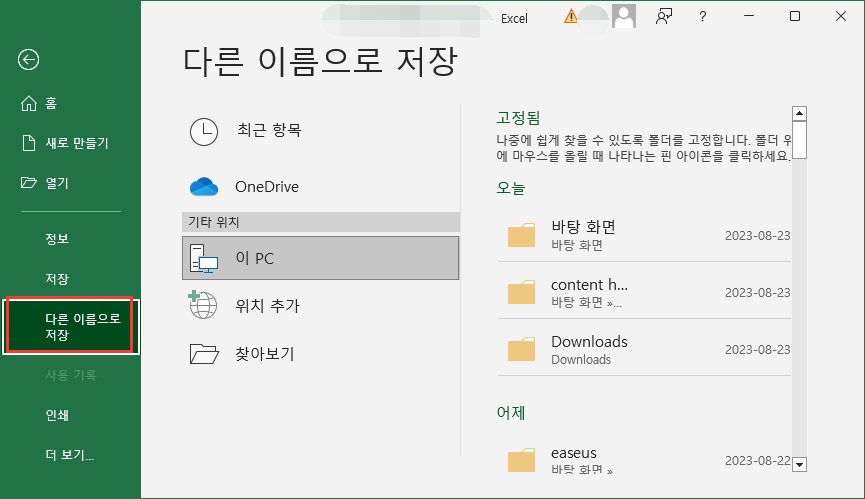The width and height of the screenshot is (865, 499).
Task: Open the content h... folder entry
Action: coord(644,292)
